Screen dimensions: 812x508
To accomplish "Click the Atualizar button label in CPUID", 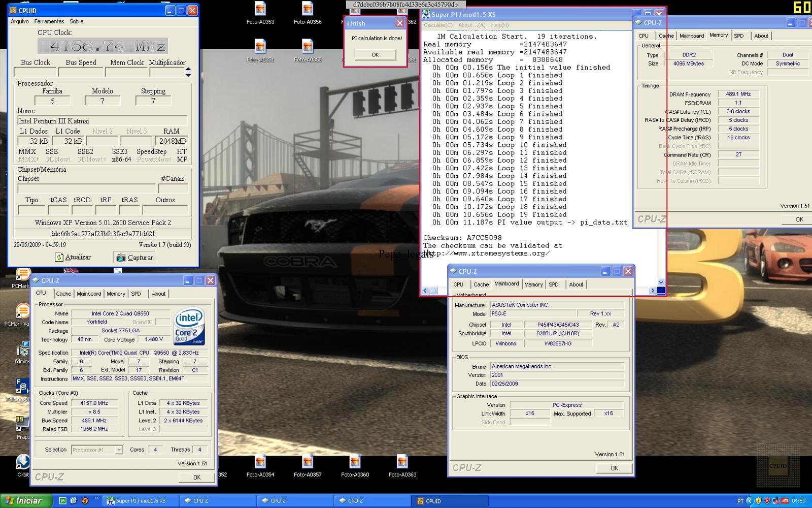I will tap(78, 258).
